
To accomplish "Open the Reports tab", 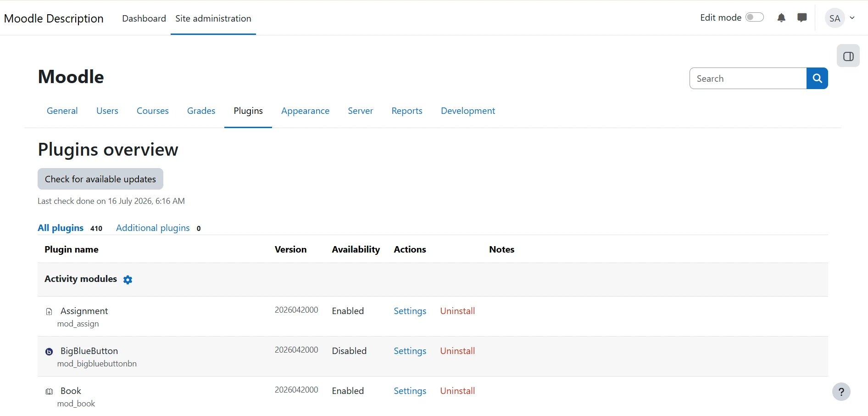I will pyautogui.click(x=407, y=111).
